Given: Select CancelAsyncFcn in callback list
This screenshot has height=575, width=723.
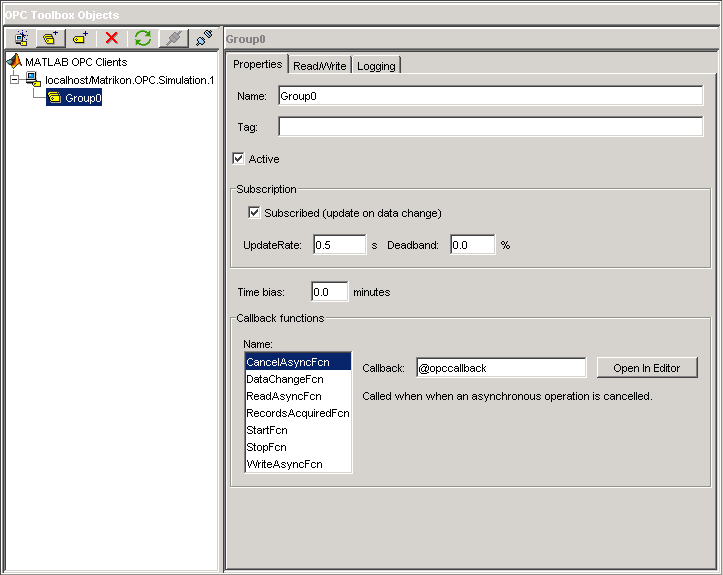Looking at the screenshot, I should (x=298, y=362).
